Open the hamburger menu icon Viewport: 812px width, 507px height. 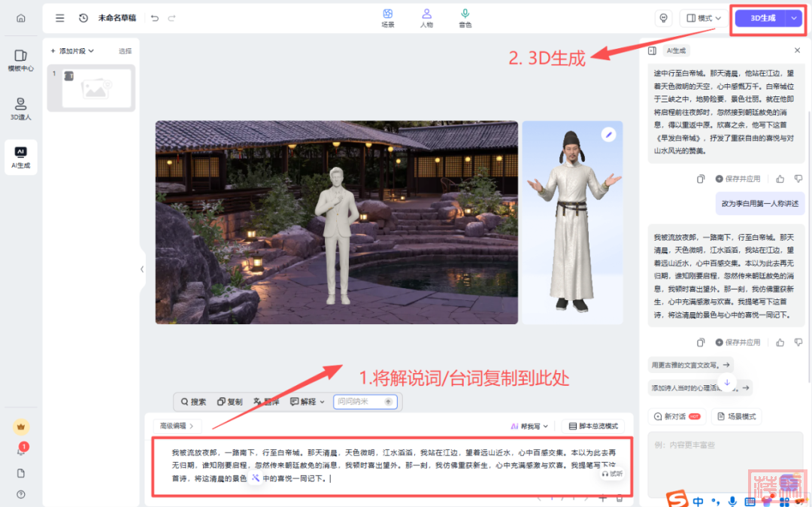pos(60,18)
